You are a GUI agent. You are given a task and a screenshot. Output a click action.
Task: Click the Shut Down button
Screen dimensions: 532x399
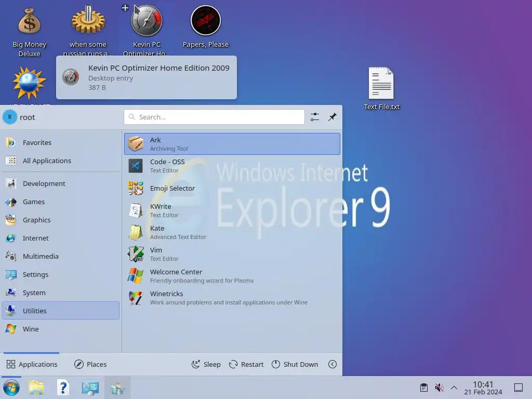(x=295, y=364)
